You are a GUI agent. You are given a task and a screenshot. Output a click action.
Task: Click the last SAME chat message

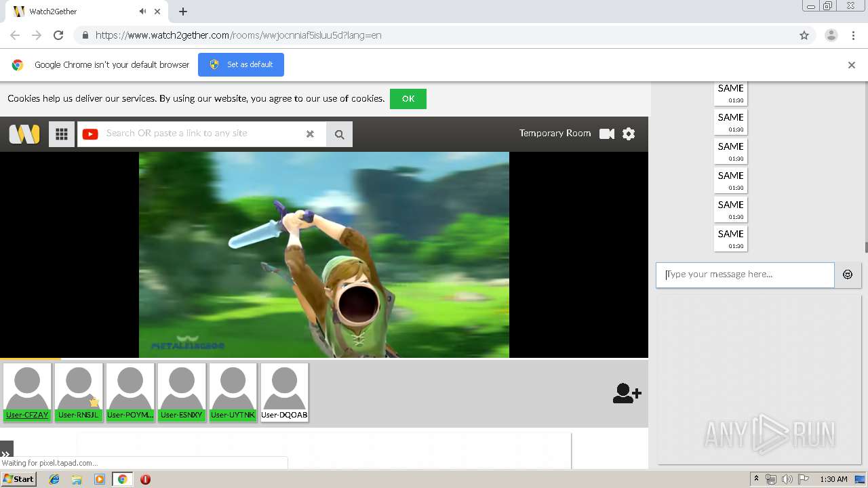tap(730, 239)
